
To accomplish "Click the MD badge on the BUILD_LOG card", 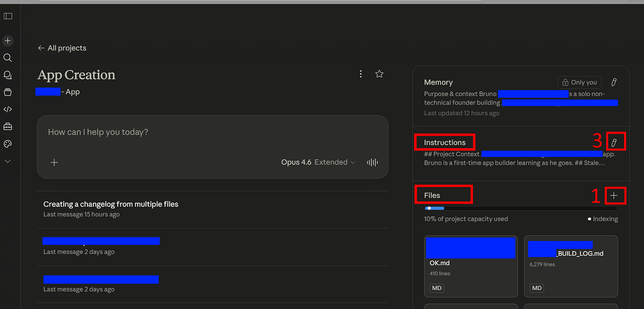I will pos(537,288).
